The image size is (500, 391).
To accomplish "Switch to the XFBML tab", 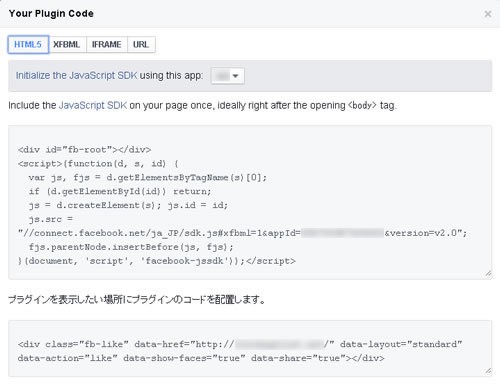I will point(67,44).
